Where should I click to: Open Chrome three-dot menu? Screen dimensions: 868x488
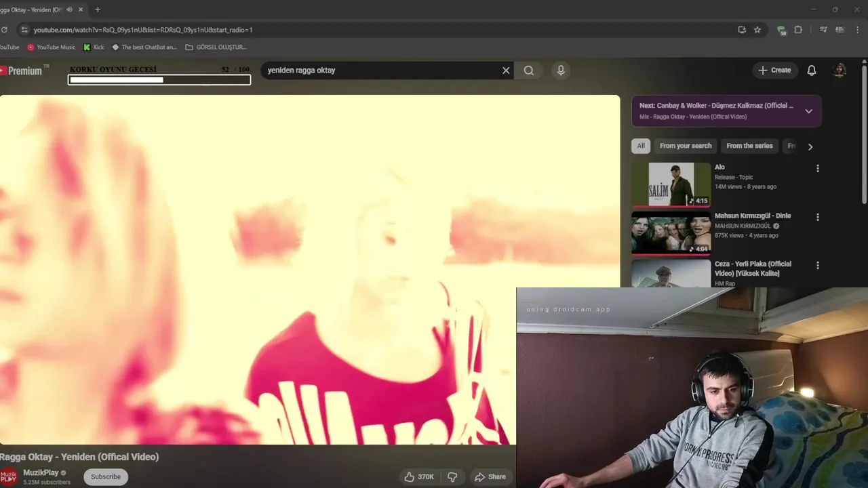click(x=859, y=30)
